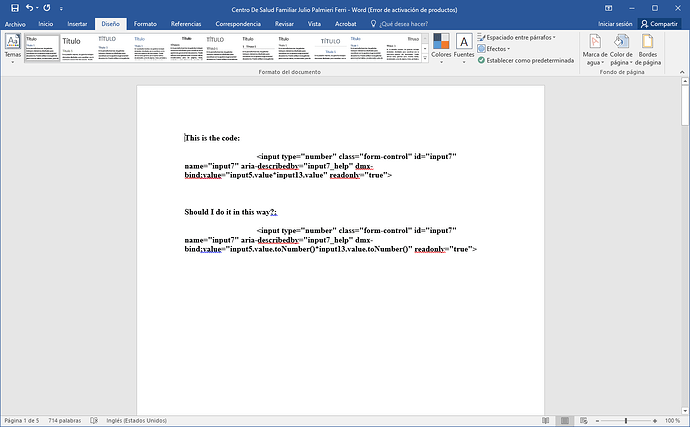The image size is (690, 427).
Task: Select the second style thumbnail with the large Título
Action: [78, 48]
